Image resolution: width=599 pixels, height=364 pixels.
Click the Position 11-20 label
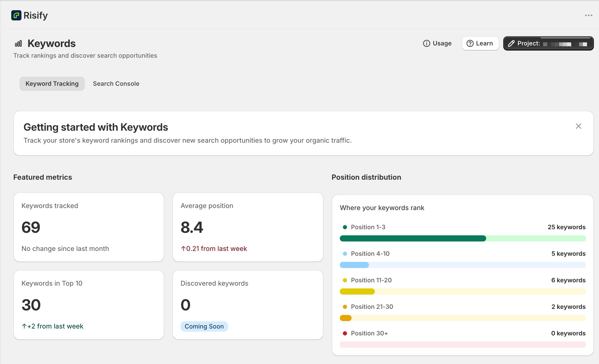click(x=371, y=280)
